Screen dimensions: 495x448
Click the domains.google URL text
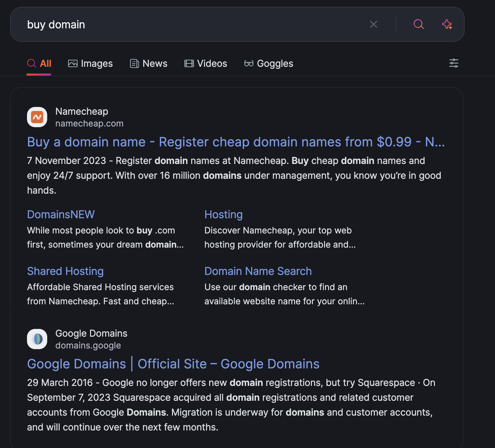tap(88, 345)
